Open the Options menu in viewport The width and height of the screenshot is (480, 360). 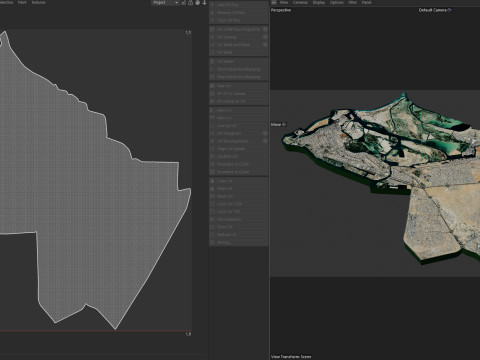pos(337,2)
